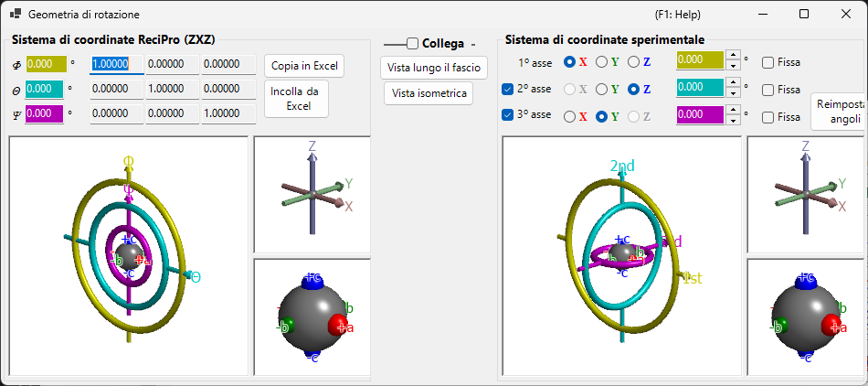Select Y radio for the 1° asse

[x=601, y=62]
